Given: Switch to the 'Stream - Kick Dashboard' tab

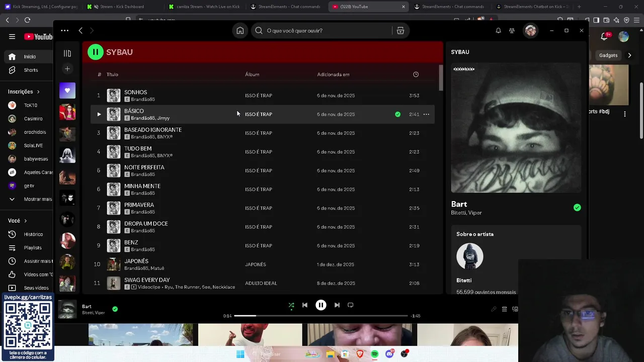Looking at the screenshot, I should coord(121,7).
